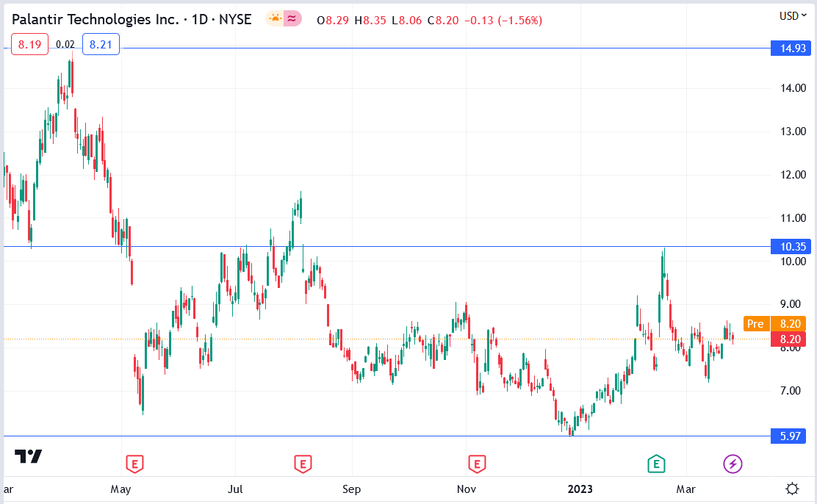Open the green February earnings marker
Image resolution: width=817 pixels, height=504 pixels.
(656, 464)
